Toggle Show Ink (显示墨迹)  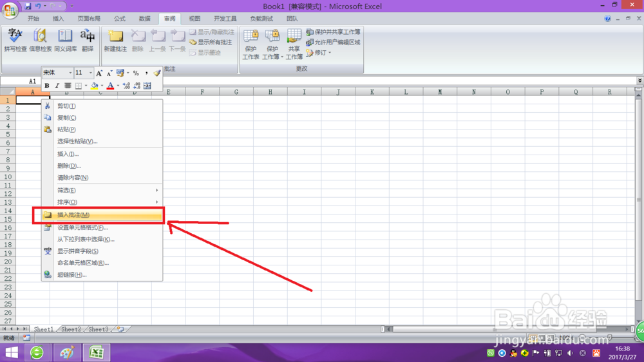[x=205, y=53]
